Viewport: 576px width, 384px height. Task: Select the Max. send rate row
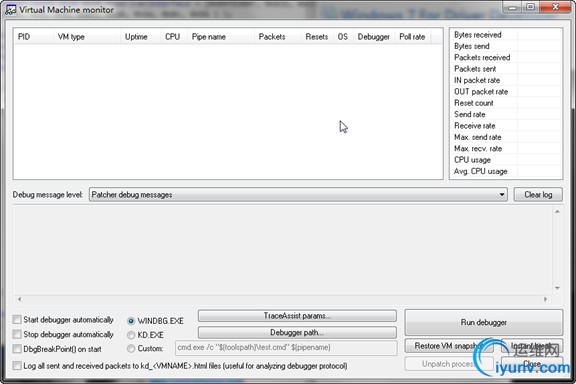coord(506,137)
